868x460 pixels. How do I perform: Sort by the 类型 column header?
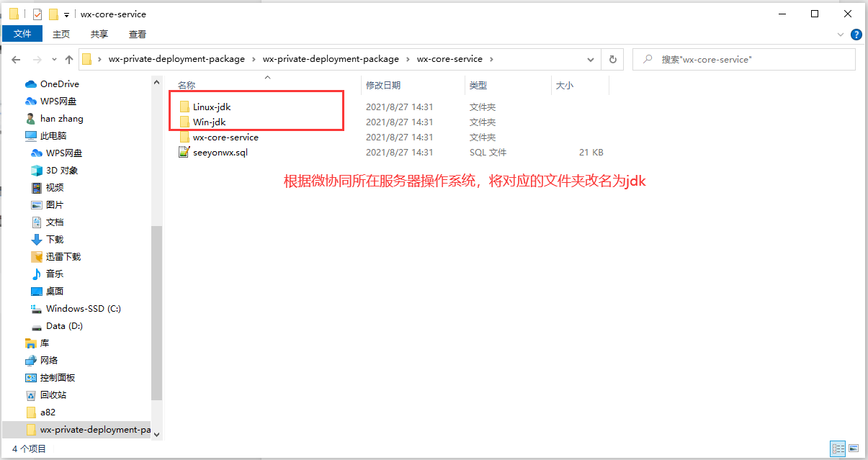click(x=478, y=85)
